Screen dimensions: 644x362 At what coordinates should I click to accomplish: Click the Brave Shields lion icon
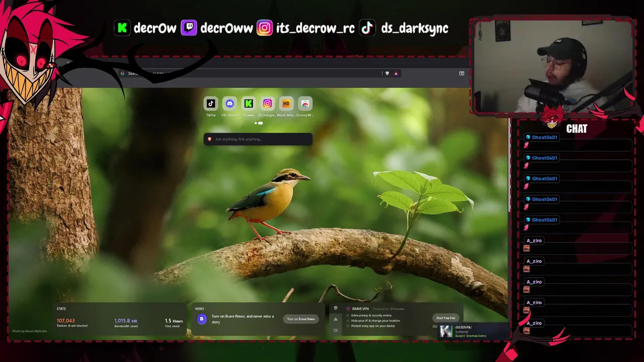pos(387,73)
